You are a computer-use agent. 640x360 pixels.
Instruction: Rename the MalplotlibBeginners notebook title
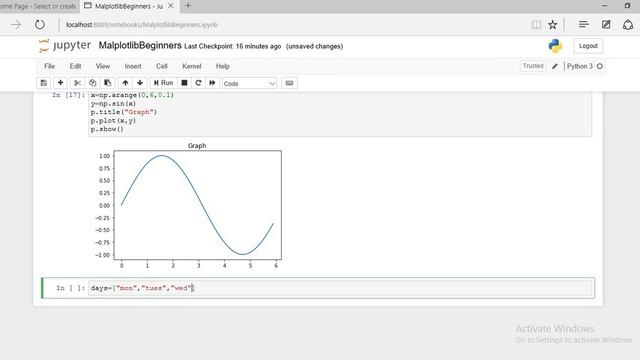click(140, 46)
